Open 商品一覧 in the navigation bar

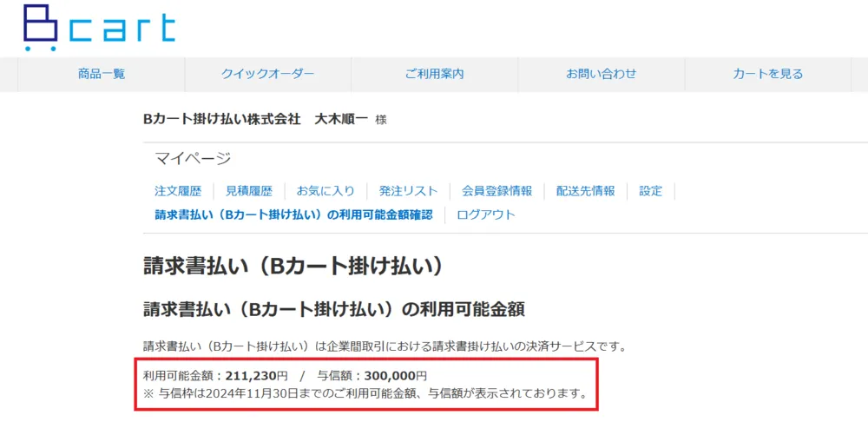(102, 74)
